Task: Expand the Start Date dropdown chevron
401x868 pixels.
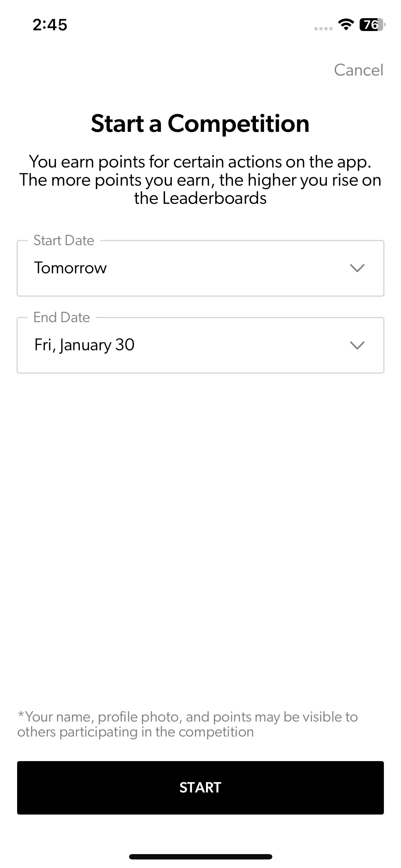Action: (357, 268)
